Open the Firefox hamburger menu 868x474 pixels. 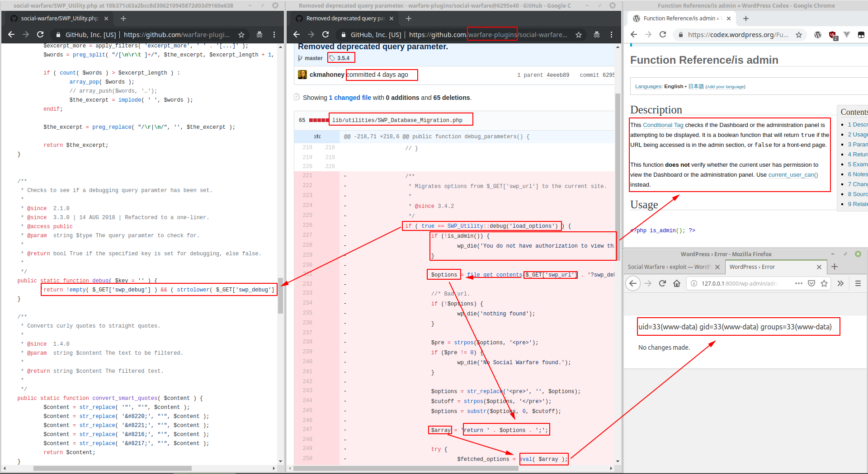858,283
